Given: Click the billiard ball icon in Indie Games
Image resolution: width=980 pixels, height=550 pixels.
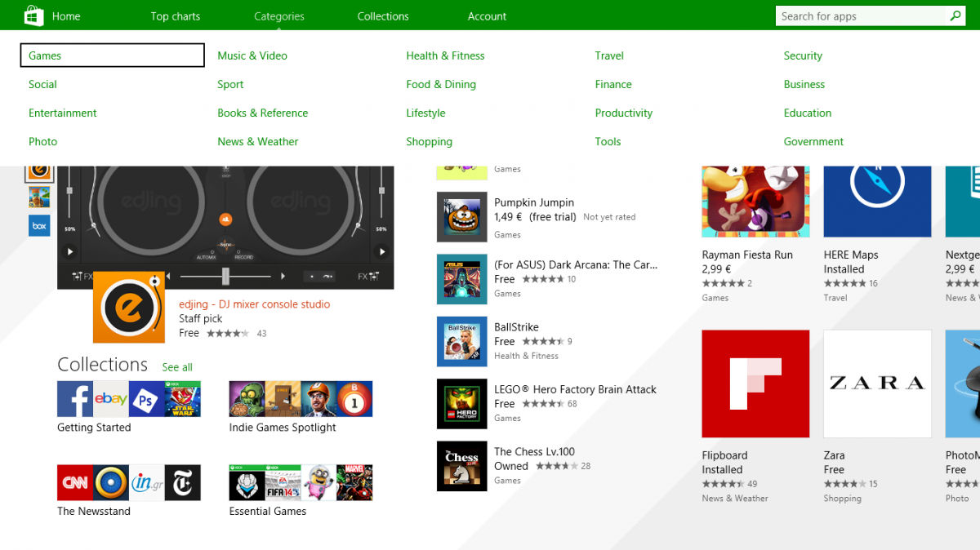Looking at the screenshot, I should point(354,399).
